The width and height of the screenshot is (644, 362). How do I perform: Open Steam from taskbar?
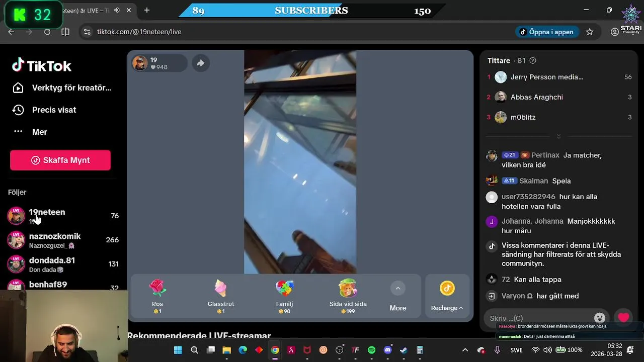pos(404,350)
